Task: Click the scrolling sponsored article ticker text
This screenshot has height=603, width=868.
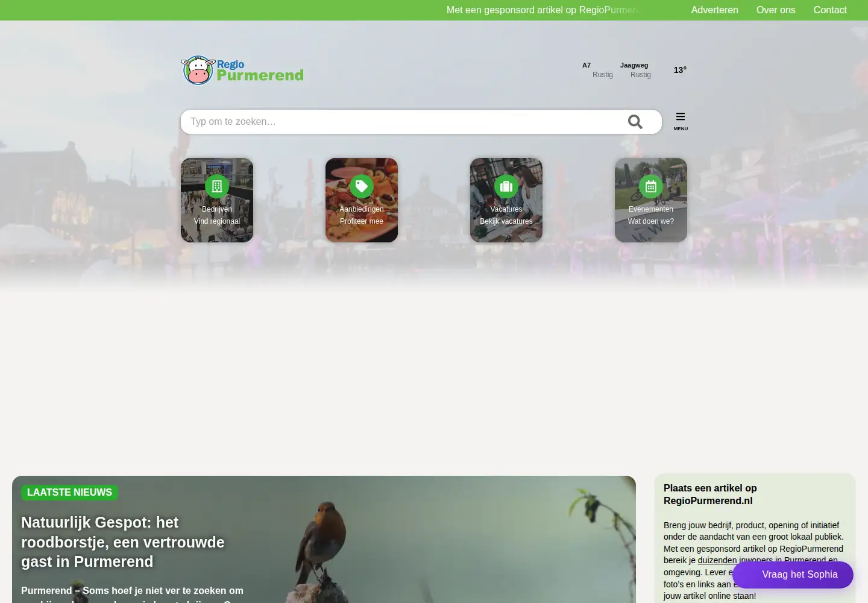Action: point(542,10)
